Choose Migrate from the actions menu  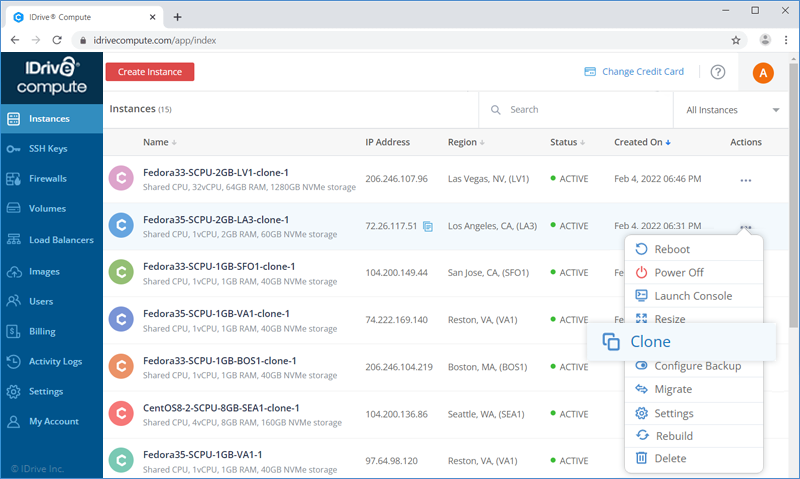[694, 389]
